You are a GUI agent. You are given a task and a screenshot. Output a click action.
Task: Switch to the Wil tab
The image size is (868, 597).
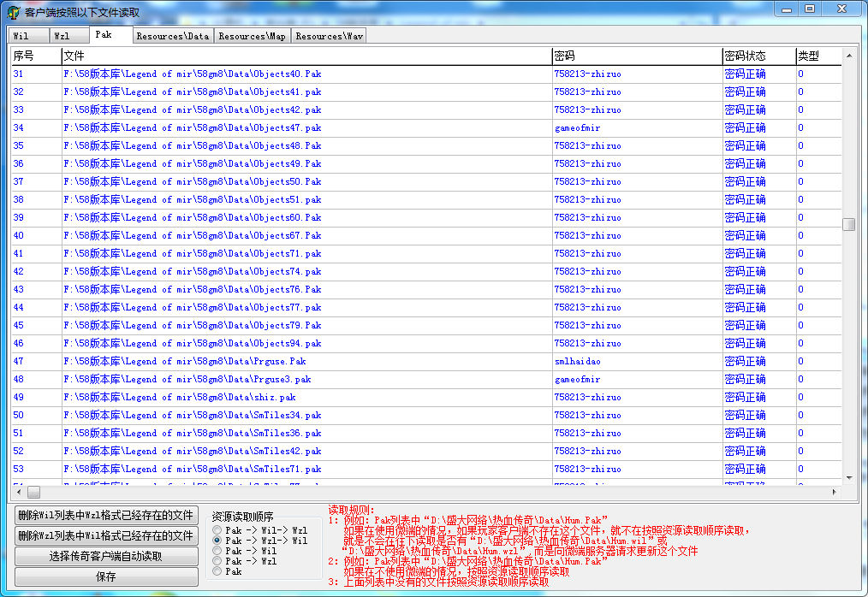tap(28, 36)
